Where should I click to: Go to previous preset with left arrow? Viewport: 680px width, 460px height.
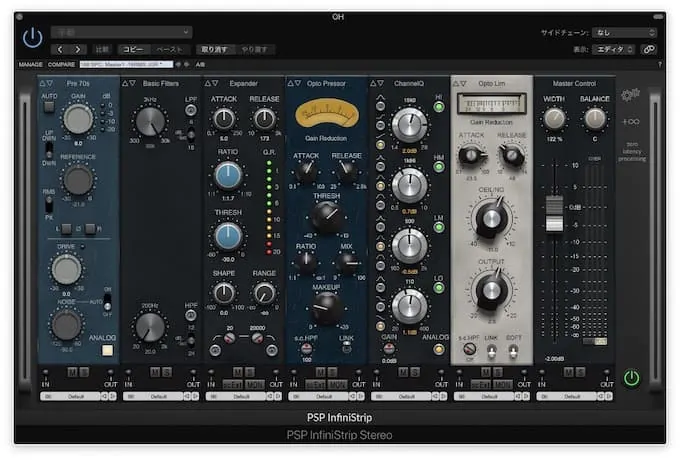tap(60, 49)
